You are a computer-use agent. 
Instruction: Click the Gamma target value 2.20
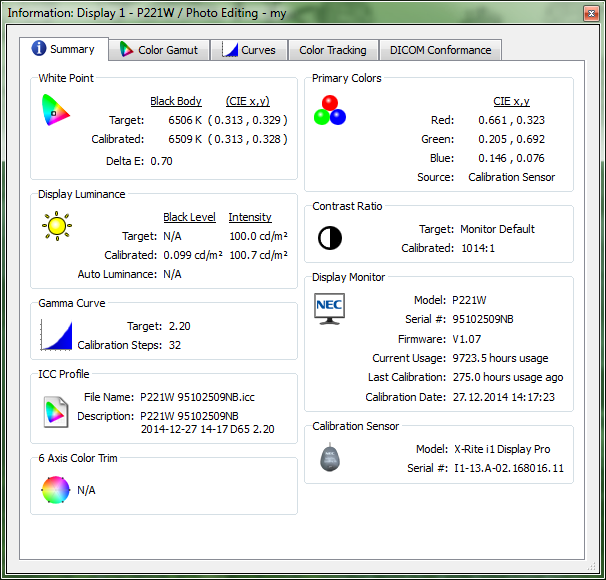click(x=179, y=326)
